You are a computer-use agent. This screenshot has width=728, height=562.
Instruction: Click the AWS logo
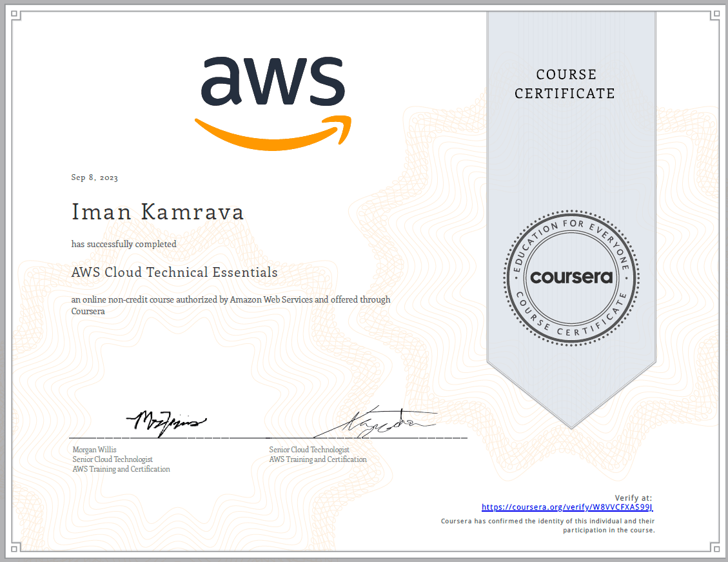(273, 104)
